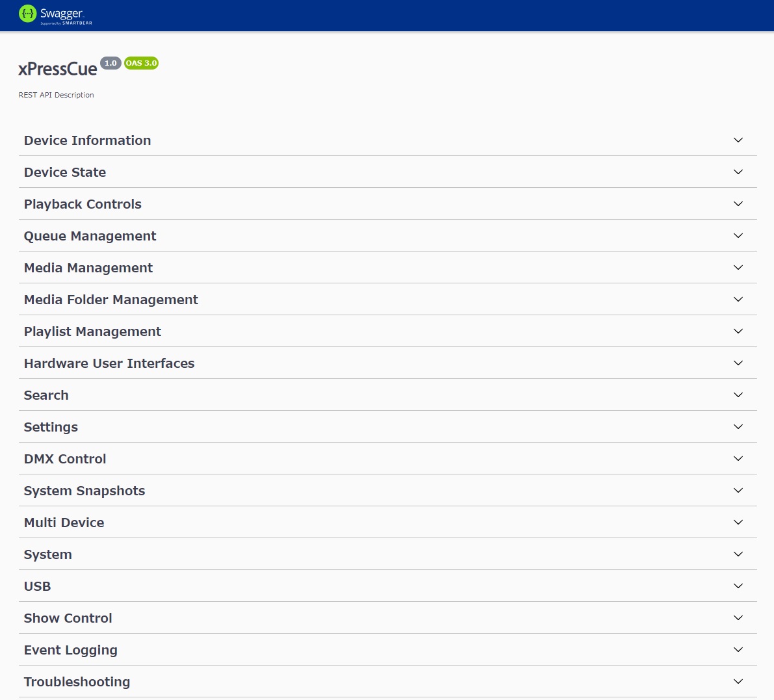The height and width of the screenshot is (700, 774).
Task: Open the Troubleshooting section title
Action: point(77,682)
